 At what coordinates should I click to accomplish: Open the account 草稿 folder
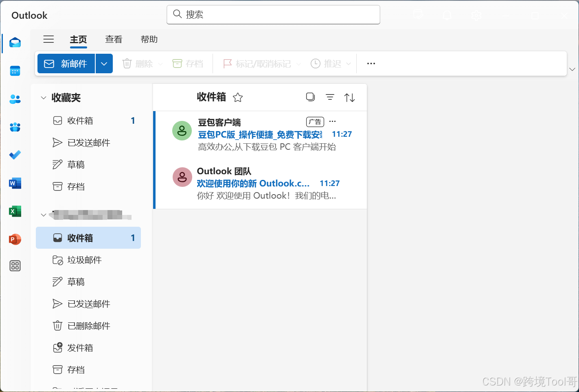pyautogui.click(x=88, y=282)
